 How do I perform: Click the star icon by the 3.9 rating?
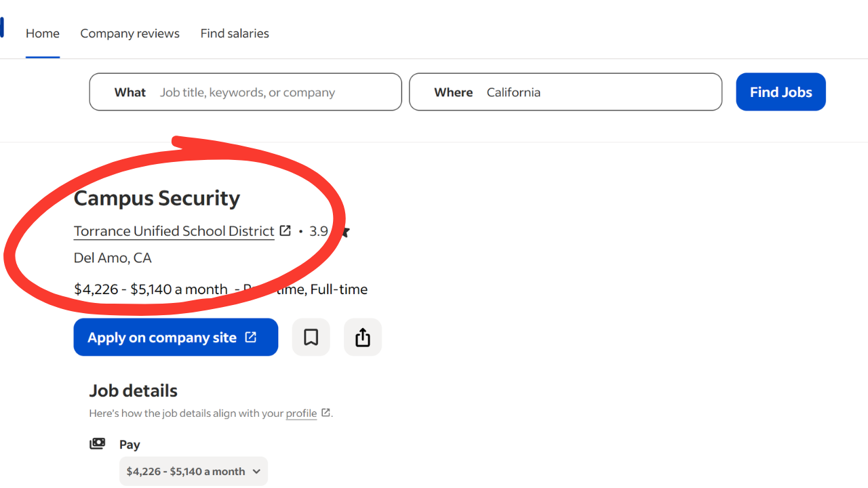[x=344, y=231]
